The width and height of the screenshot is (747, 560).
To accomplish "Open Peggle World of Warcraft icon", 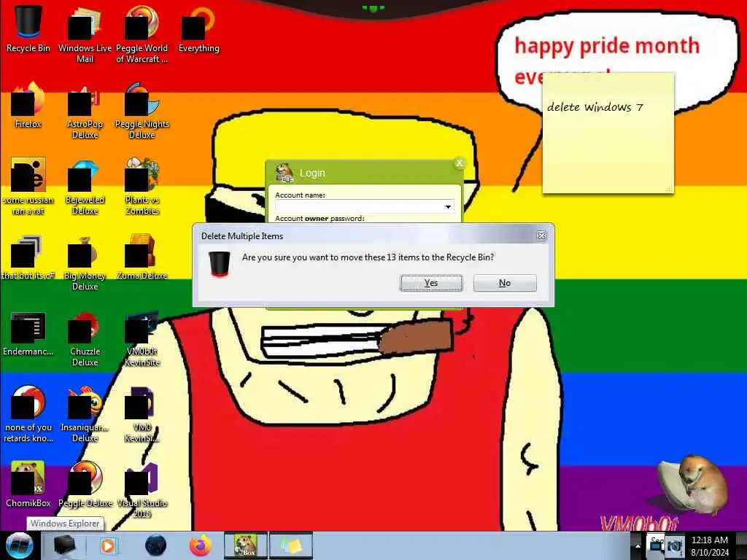I will (x=142, y=35).
